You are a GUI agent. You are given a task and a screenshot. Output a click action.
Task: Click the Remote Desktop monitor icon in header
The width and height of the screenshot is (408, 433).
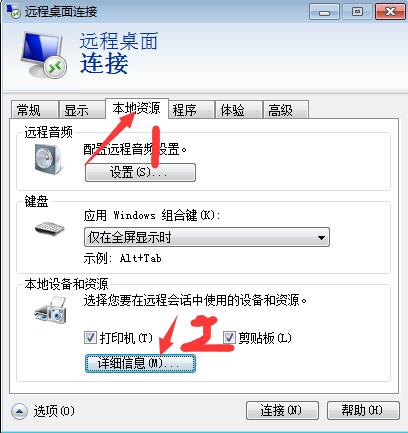44,55
